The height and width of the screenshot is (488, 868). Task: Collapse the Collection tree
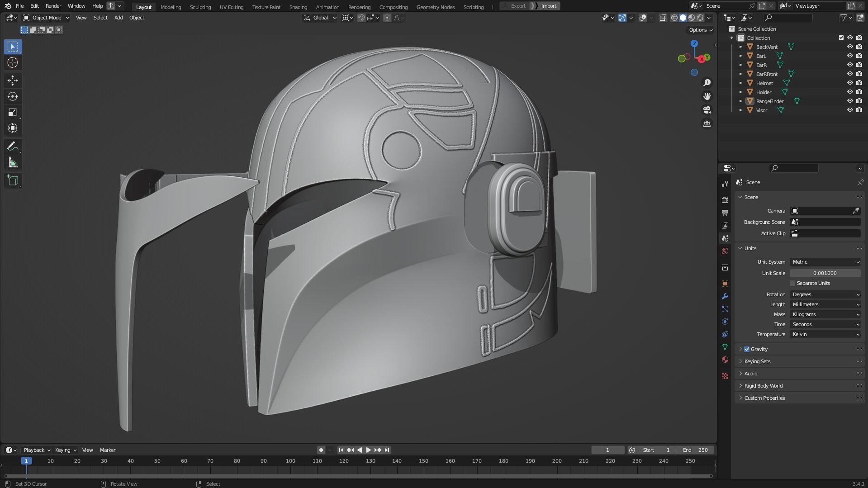(731, 38)
